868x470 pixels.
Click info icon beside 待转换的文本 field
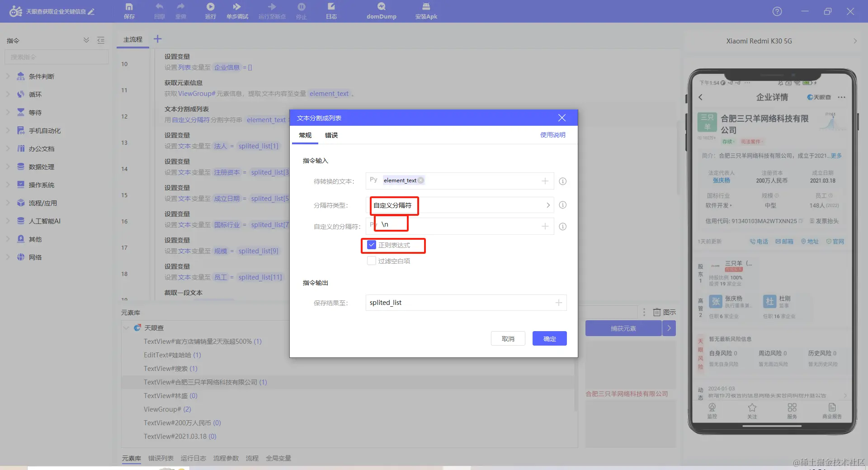tap(563, 181)
